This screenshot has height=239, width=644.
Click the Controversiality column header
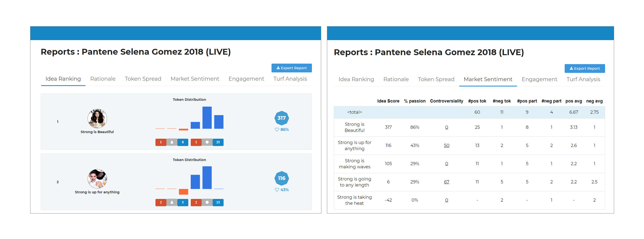coord(446,101)
